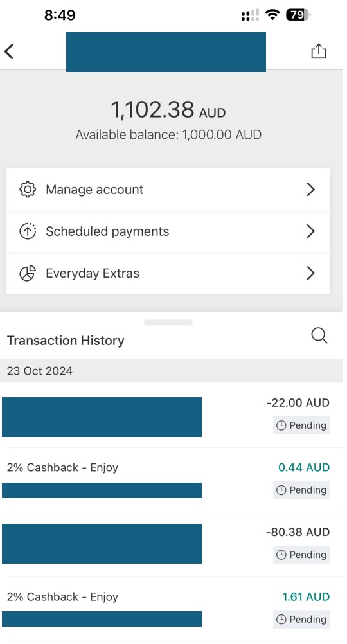Expand Everyday Extras chevron

tap(311, 274)
